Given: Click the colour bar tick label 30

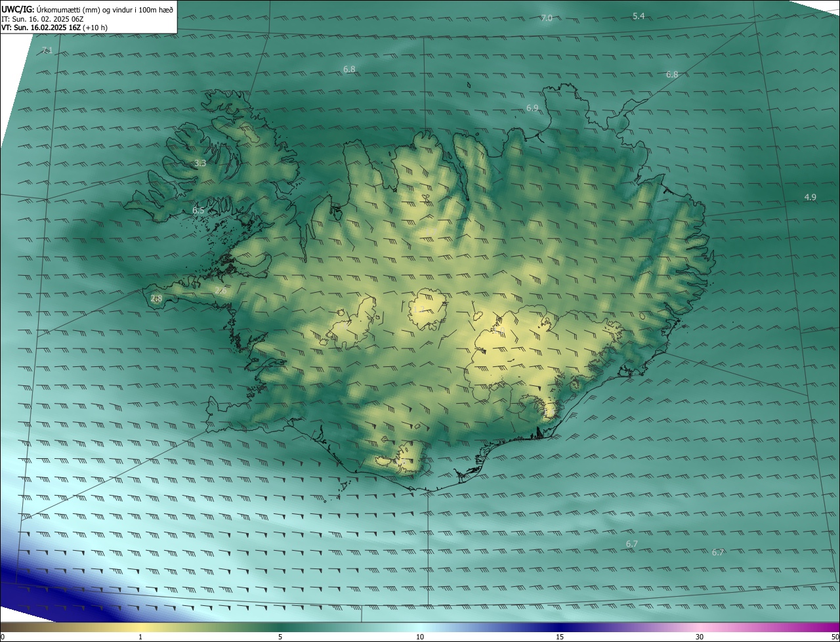Looking at the screenshot, I should tap(700, 637).
